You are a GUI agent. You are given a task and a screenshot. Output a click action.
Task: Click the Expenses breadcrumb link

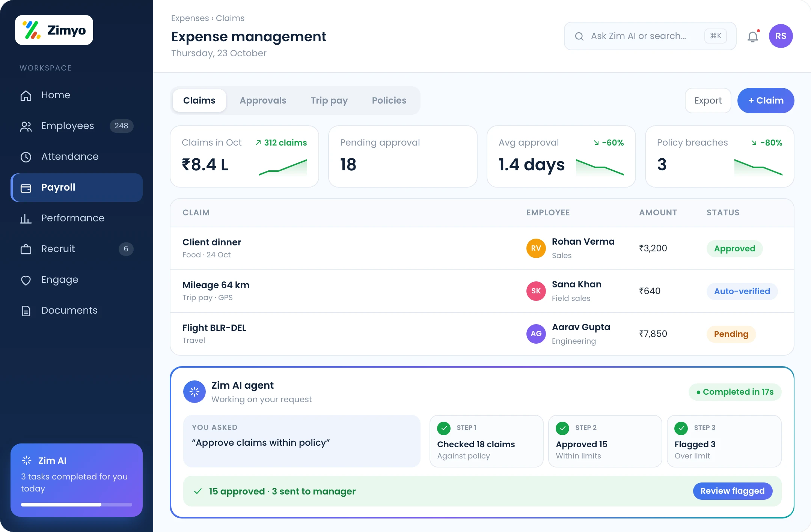point(190,18)
